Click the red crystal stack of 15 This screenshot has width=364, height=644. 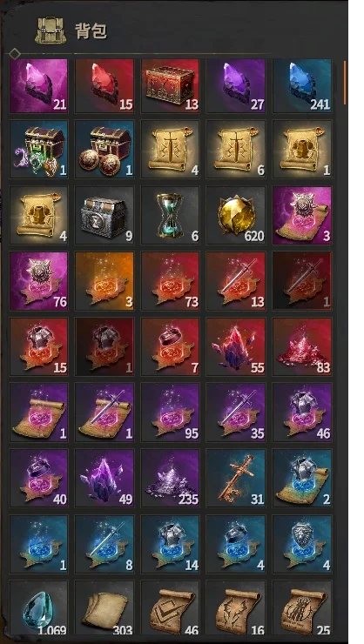[x=104, y=86]
